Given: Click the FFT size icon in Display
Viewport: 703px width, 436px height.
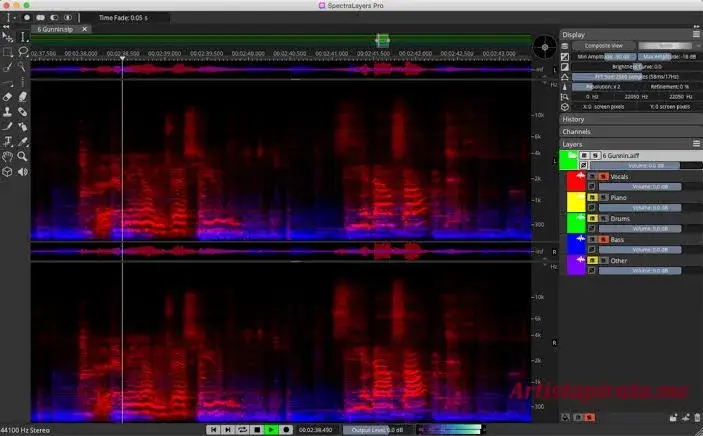Looking at the screenshot, I should [x=565, y=77].
